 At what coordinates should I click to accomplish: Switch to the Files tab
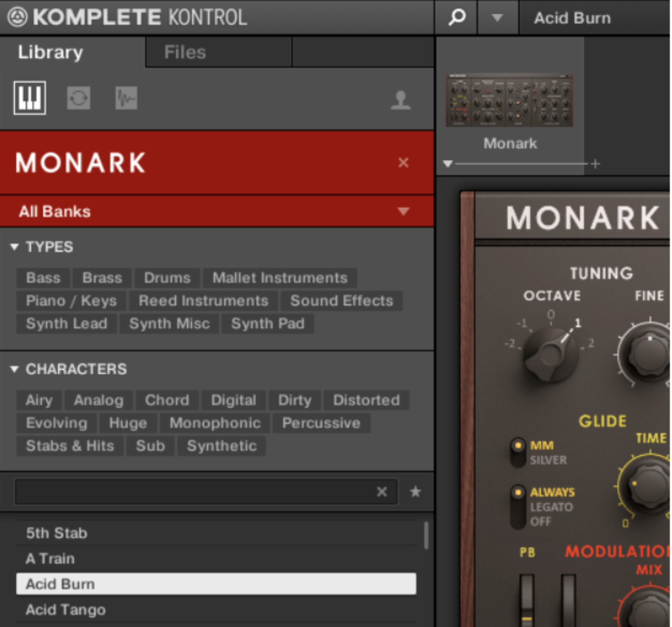(184, 52)
